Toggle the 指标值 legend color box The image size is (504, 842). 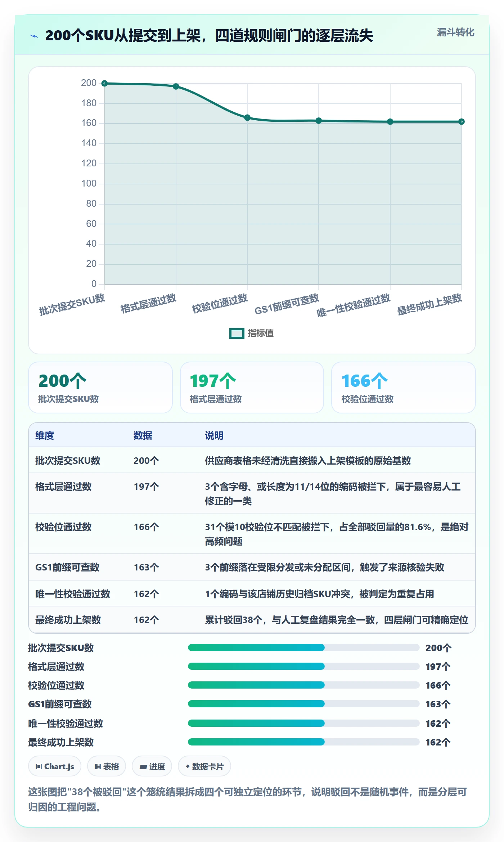point(237,333)
